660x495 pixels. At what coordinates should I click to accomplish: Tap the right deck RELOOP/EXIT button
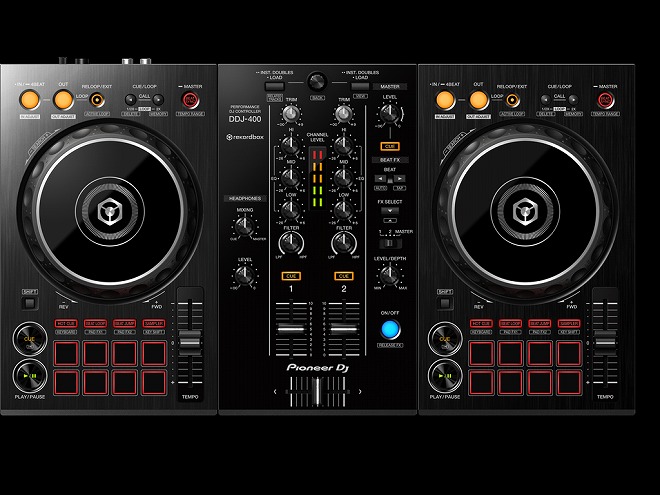coord(512,101)
